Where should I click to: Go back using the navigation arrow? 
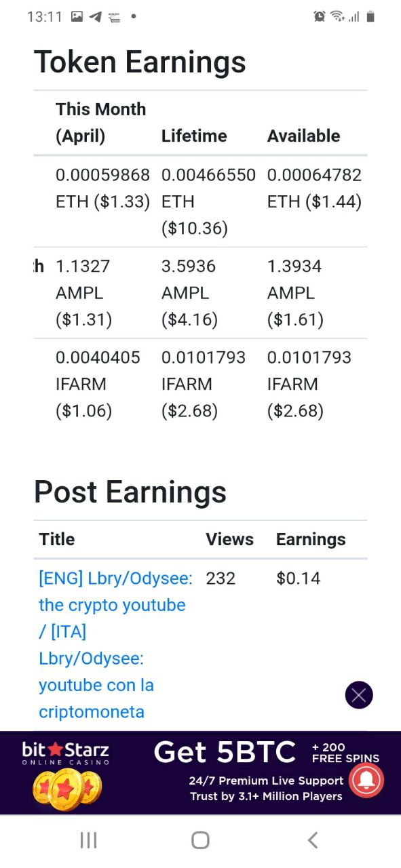(x=312, y=840)
